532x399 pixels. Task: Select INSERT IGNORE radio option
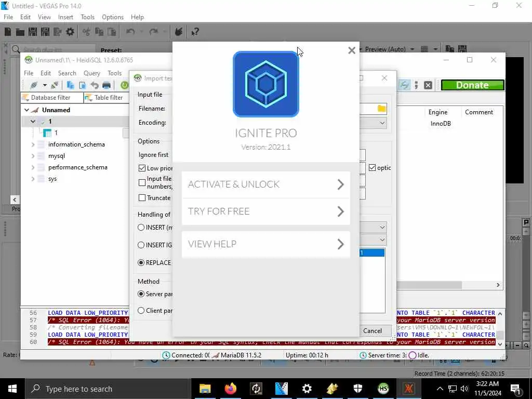coord(141,245)
